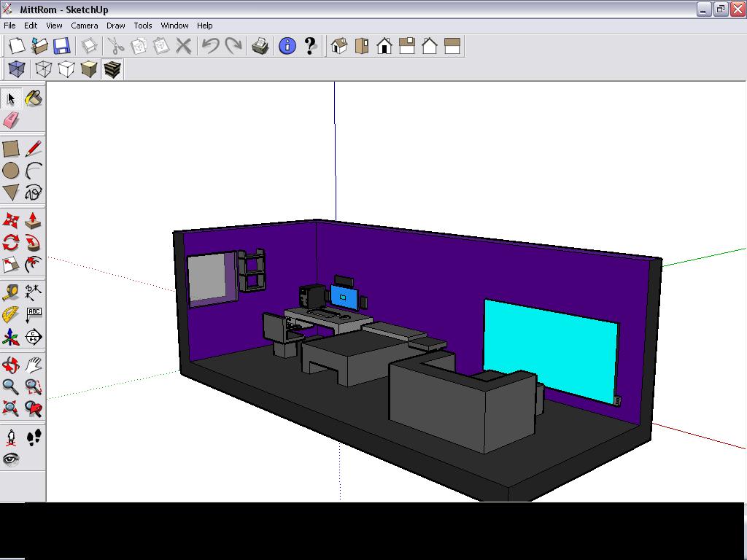Open the View menu
This screenshot has height=560, width=747.
[x=54, y=26]
